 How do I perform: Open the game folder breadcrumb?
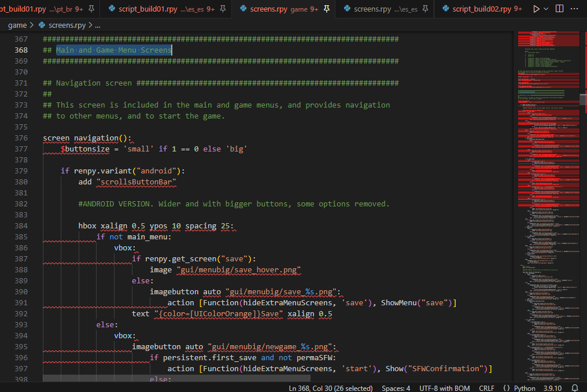point(17,25)
